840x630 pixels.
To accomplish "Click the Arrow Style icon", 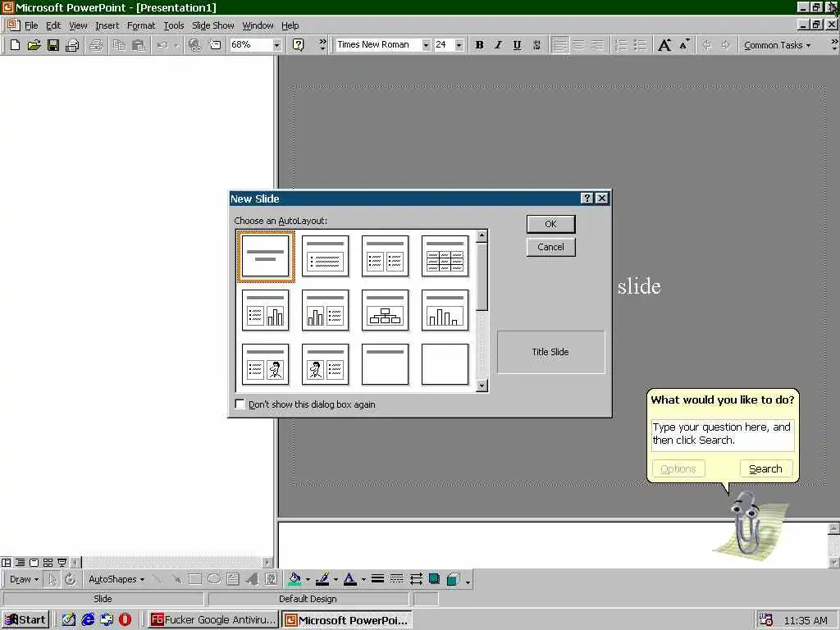I will tap(416, 579).
